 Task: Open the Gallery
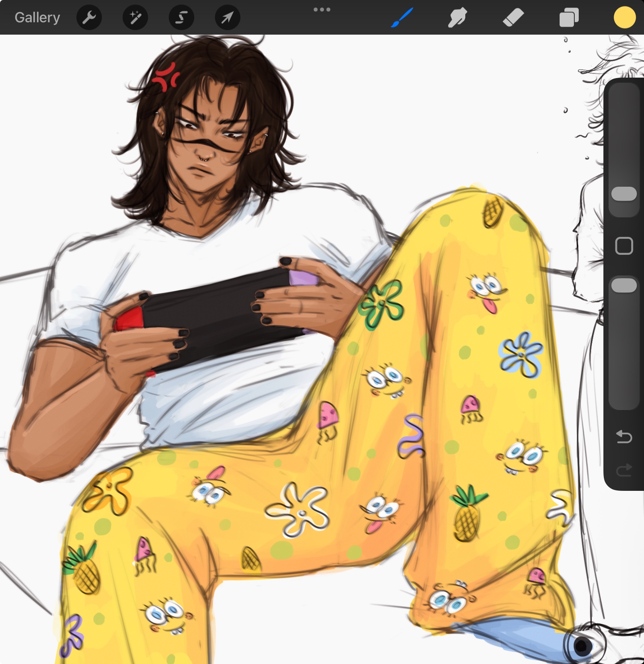[x=37, y=18]
